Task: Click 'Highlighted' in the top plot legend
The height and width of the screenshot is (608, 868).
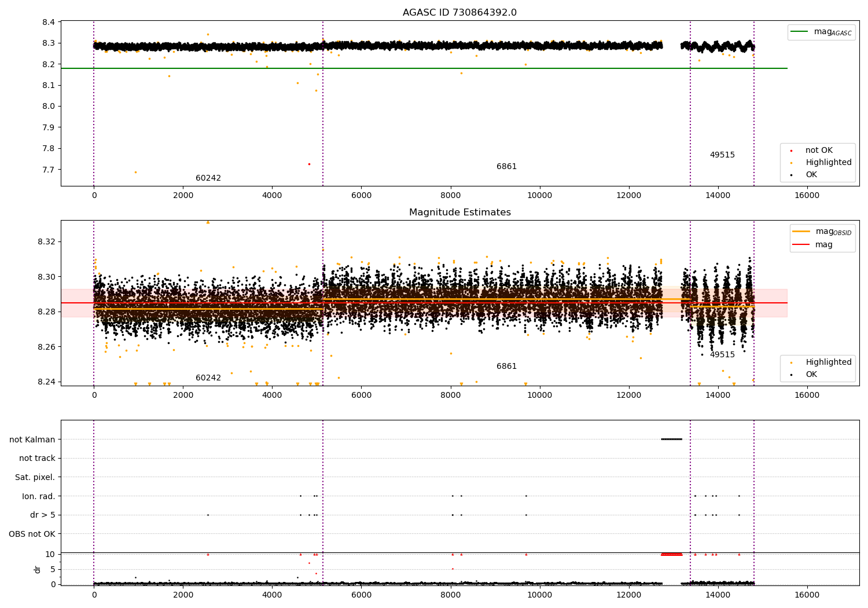Action: [828, 163]
